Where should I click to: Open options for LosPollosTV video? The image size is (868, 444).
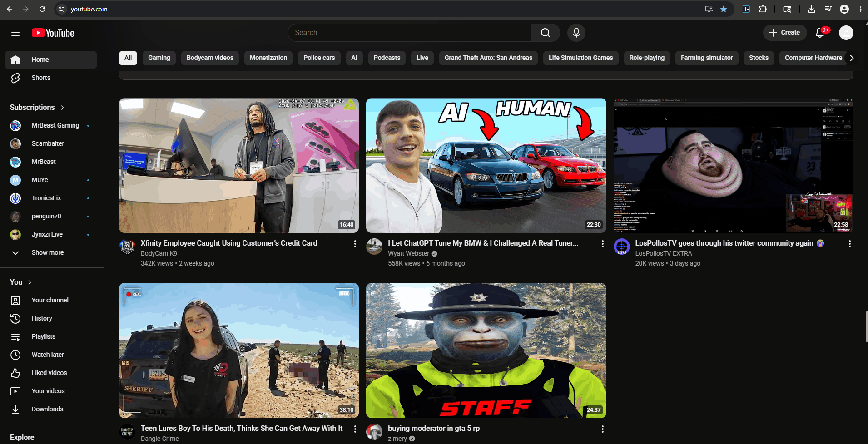pyautogui.click(x=850, y=244)
